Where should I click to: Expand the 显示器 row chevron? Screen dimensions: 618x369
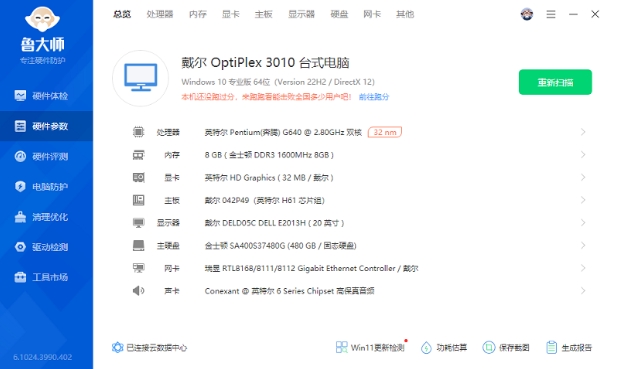[583, 223]
